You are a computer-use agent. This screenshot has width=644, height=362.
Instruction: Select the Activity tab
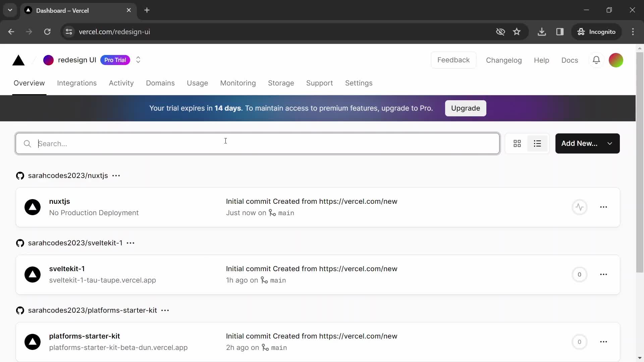121,83
